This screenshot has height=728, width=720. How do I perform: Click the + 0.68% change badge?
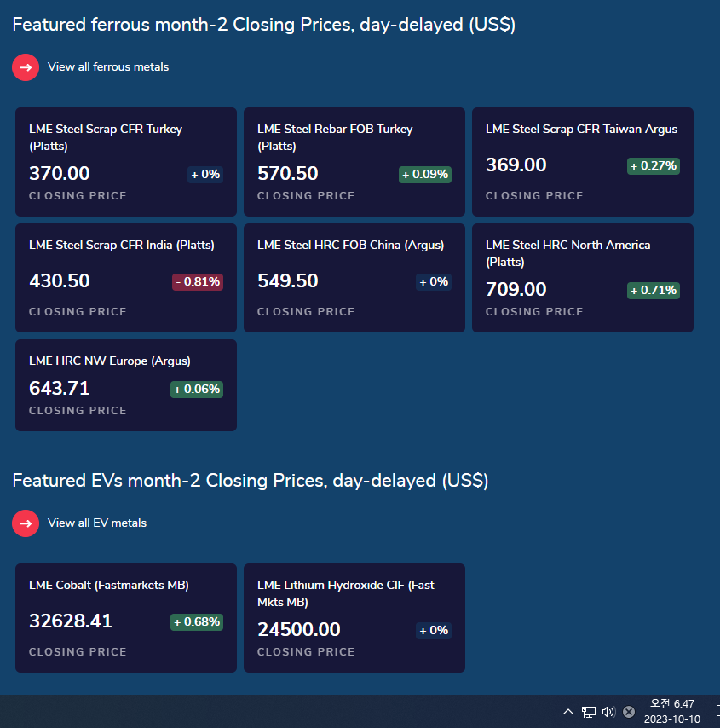point(197,621)
